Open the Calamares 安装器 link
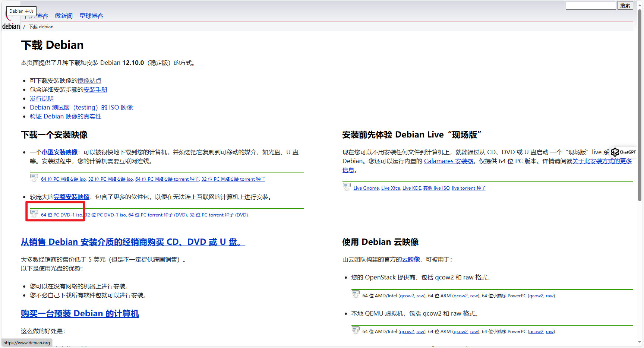 pos(449,161)
